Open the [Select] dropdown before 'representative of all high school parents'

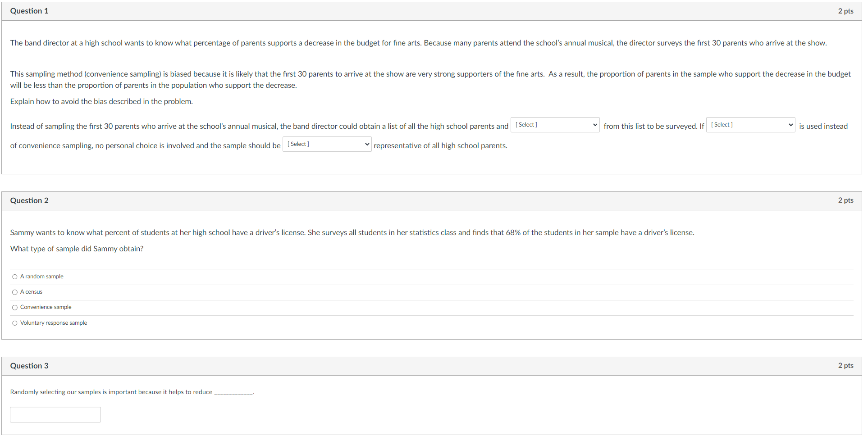(327, 144)
